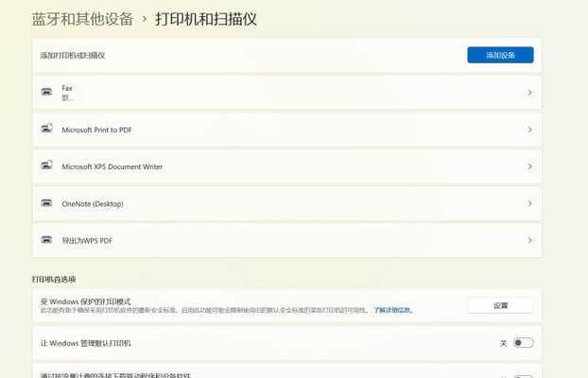Expand the Fax row chevron
The width and height of the screenshot is (588, 378).
pyautogui.click(x=530, y=93)
